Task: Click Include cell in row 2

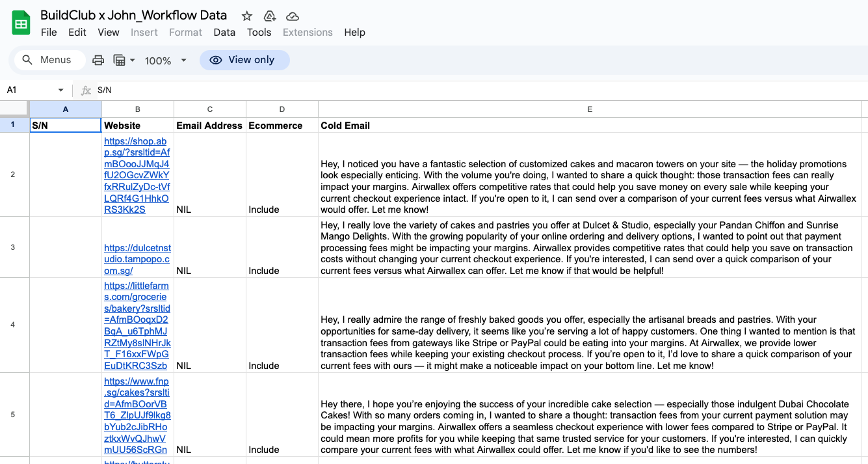Action: (x=282, y=174)
